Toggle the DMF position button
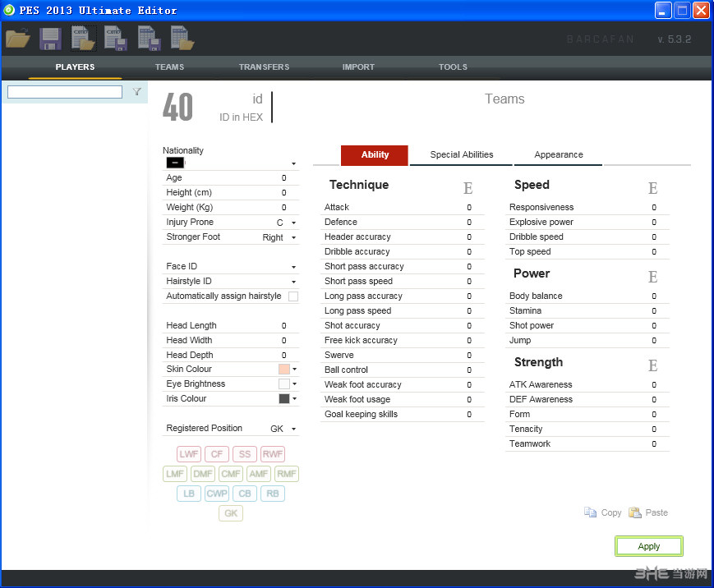The height and width of the screenshot is (588, 714). tap(203, 474)
